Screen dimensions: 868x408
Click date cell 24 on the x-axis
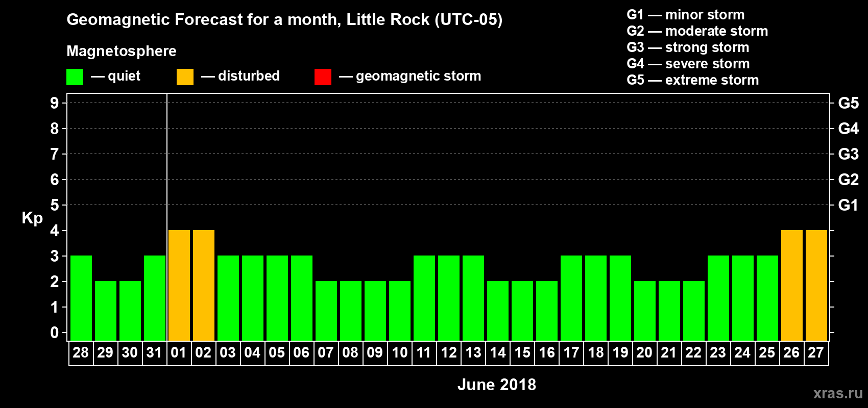pyautogui.click(x=743, y=353)
